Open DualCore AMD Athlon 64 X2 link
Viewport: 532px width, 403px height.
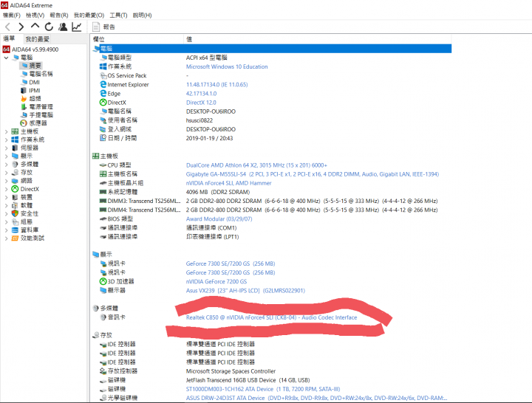tap(256, 165)
